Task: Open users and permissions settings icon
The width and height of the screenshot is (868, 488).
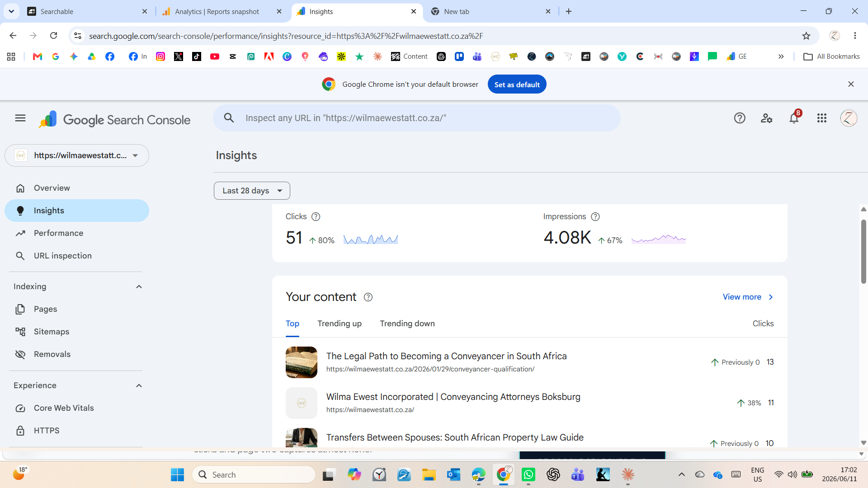Action: click(x=767, y=118)
